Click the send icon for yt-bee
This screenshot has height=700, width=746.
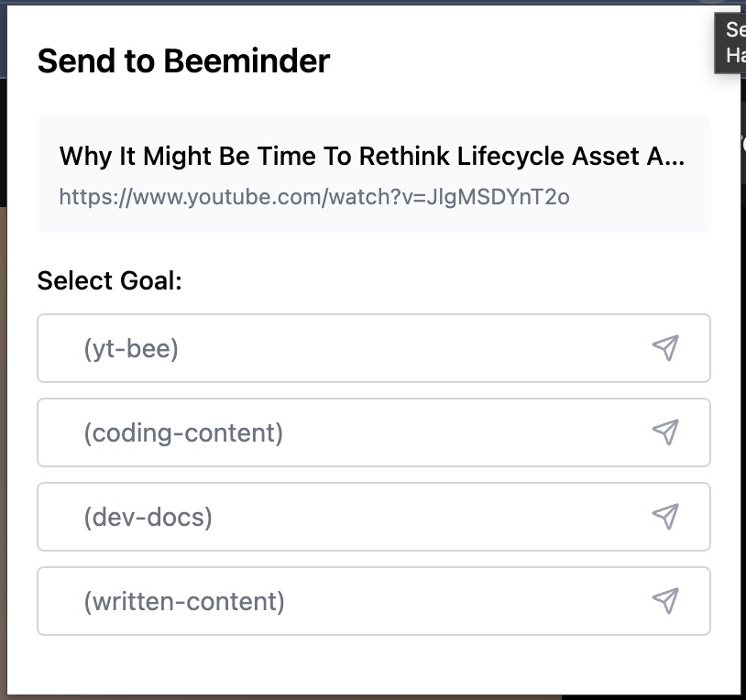pyautogui.click(x=665, y=348)
